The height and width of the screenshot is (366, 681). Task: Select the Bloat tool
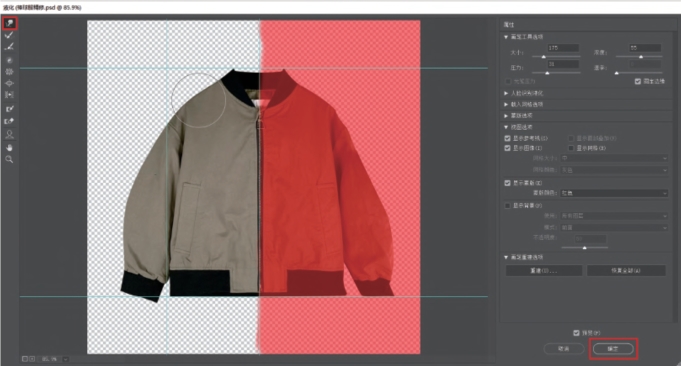[9, 83]
